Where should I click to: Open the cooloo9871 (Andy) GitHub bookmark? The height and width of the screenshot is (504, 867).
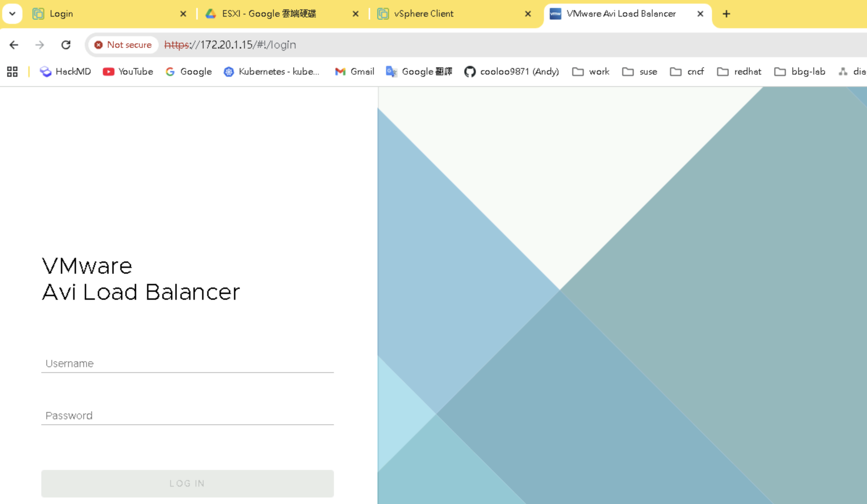tap(511, 72)
